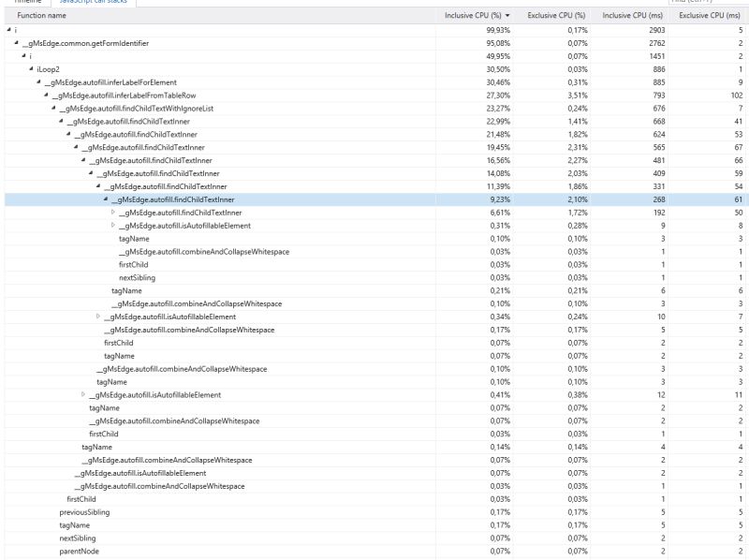The height and width of the screenshot is (560, 749).
Task: Select the findChildTextWithIgnoreList function name
Action: (137, 109)
